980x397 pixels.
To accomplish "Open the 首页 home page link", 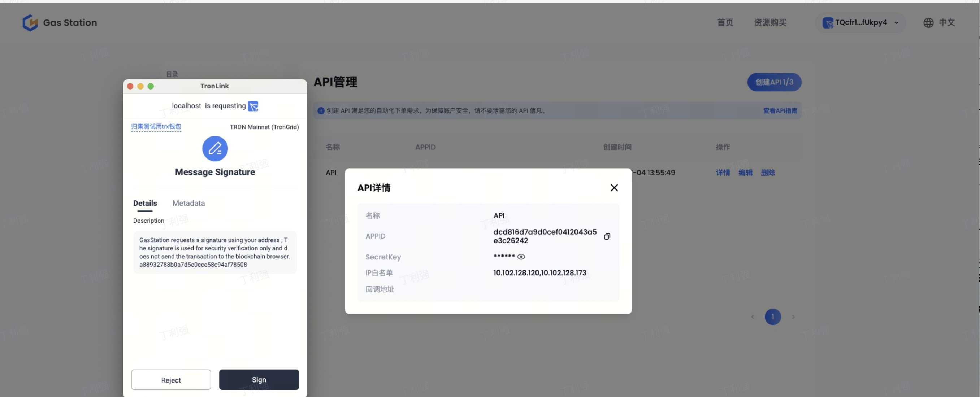I will (725, 22).
